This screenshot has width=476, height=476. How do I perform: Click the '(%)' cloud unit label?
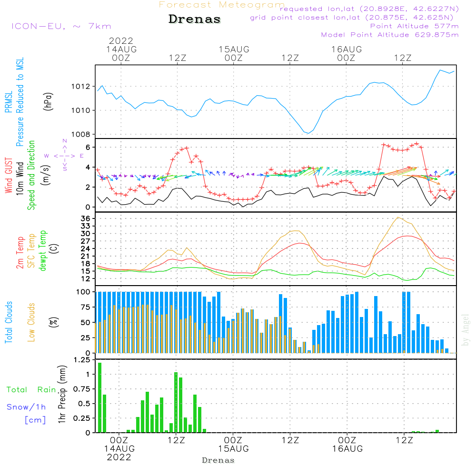click(x=53, y=322)
